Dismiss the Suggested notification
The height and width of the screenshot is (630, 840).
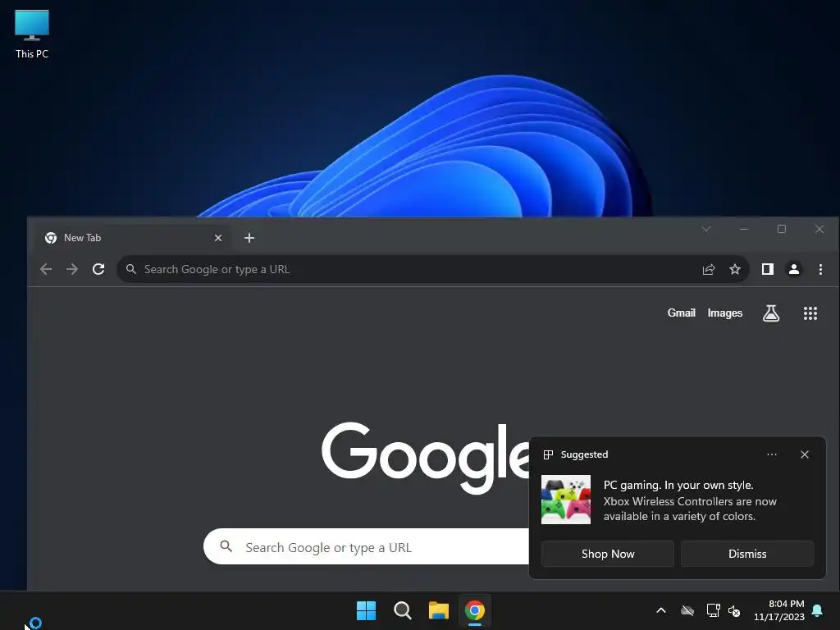tap(746, 554)
